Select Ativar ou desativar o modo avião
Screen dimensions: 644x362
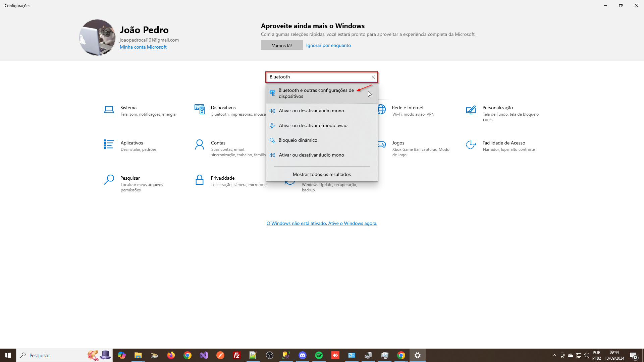pos(322,126)
